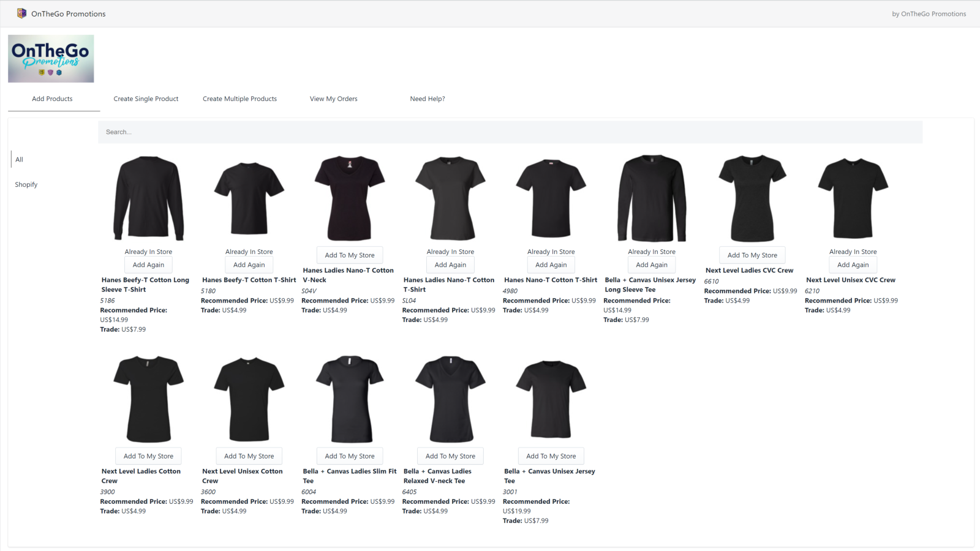Click the Next Level Unisex Cotton Crew title
The width and height of the screenshot is (980, 551).
point(243,476)
